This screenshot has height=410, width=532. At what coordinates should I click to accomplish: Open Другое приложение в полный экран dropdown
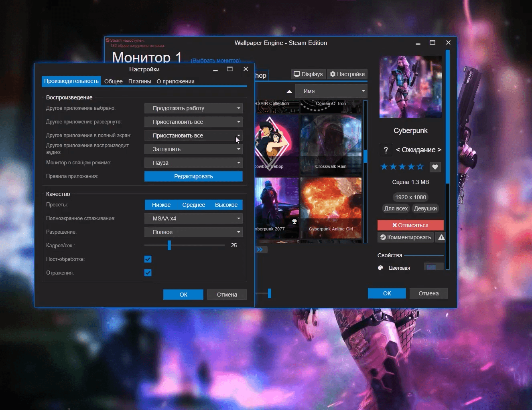[x=193, y=135]
